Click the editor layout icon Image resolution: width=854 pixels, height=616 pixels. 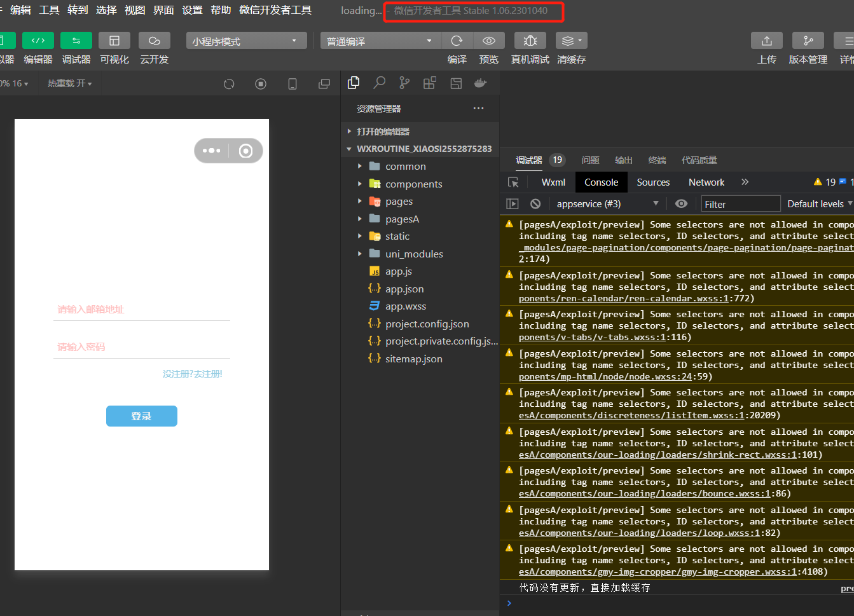456,83
